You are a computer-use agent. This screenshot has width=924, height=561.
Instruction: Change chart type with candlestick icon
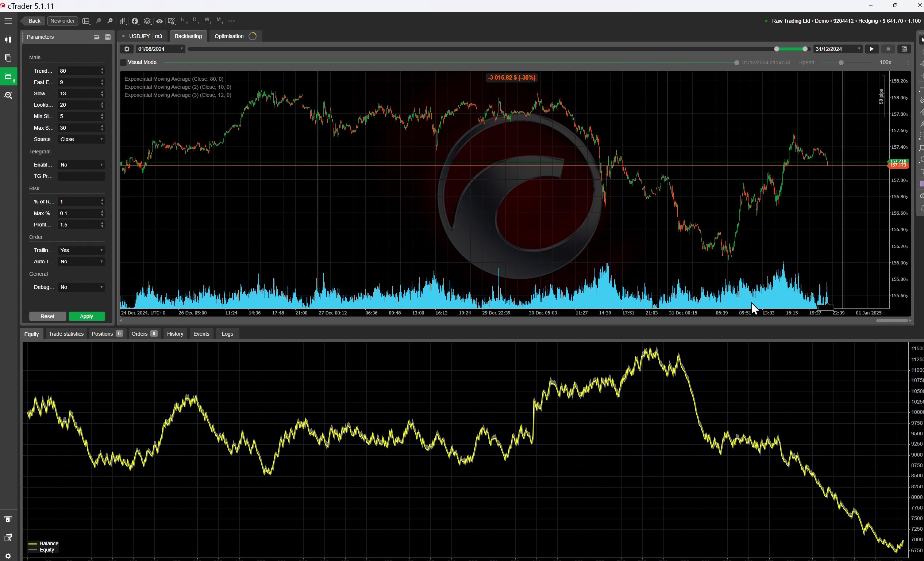tap(123, 21)
